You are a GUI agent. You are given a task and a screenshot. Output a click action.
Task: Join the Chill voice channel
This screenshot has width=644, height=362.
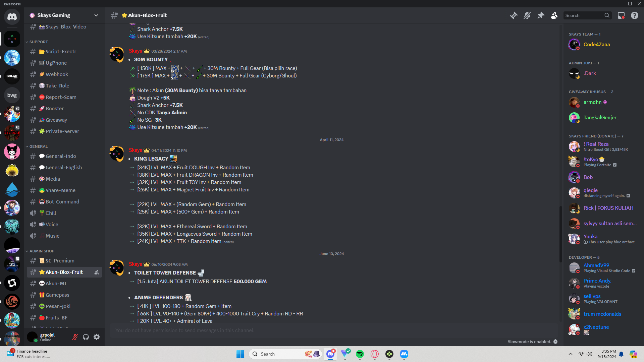tap(64, 213)
